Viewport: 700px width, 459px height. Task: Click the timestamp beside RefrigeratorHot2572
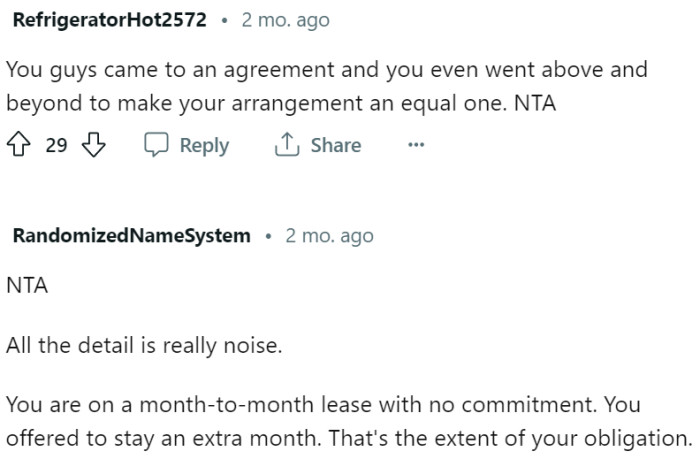click(285, 20)
